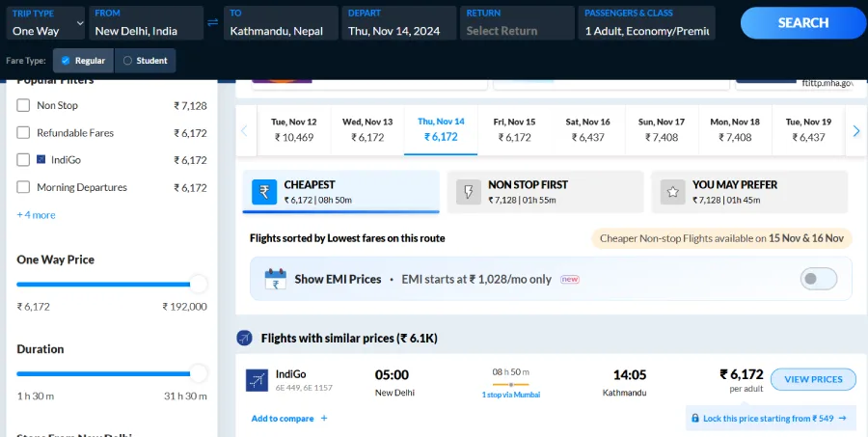Image resolution: width=868 pixels, height=437 pixels.
Task: Select the Fri, Nov 15 date tab
Action: click(x=514, y=129)
